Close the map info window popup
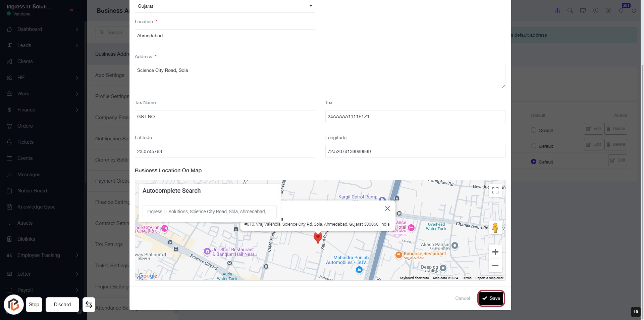Viewport: 644px width, 320px height. pyautogui.click(x=387, y=209)
